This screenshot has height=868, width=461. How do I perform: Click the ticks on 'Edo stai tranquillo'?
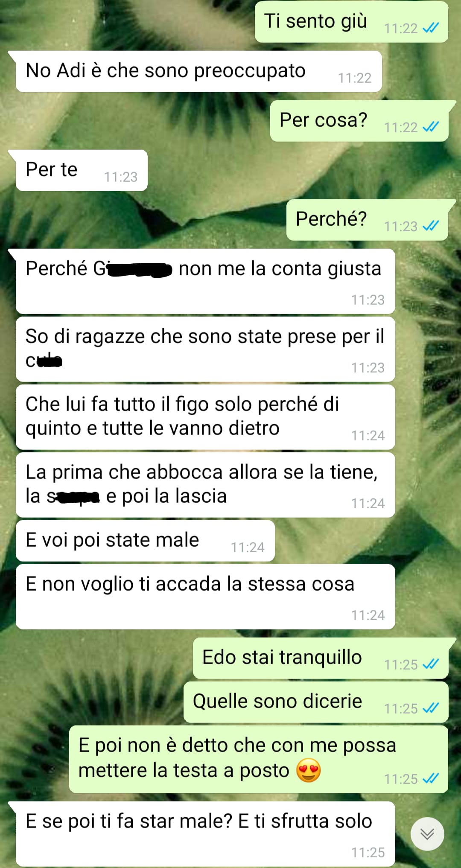pos(430,664)
